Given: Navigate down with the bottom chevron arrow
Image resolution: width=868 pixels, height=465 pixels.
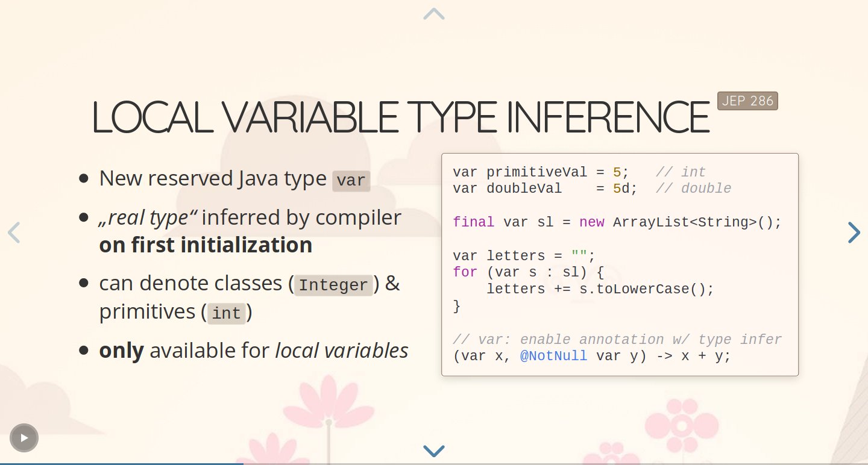Looking at the screenshot, I should tap(434, 451).
